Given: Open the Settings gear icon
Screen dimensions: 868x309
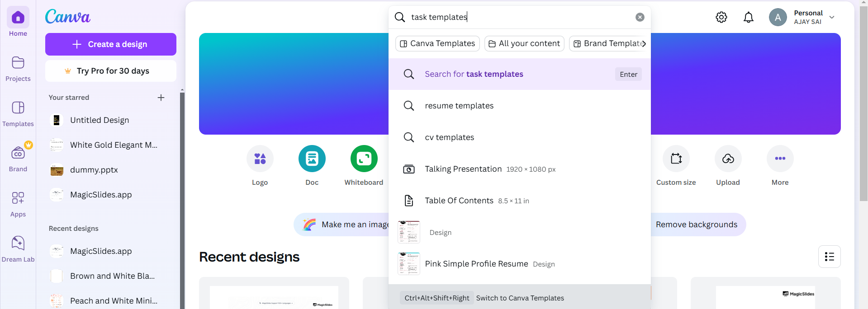Looking at the screenshot, I should tap(721, 17).
